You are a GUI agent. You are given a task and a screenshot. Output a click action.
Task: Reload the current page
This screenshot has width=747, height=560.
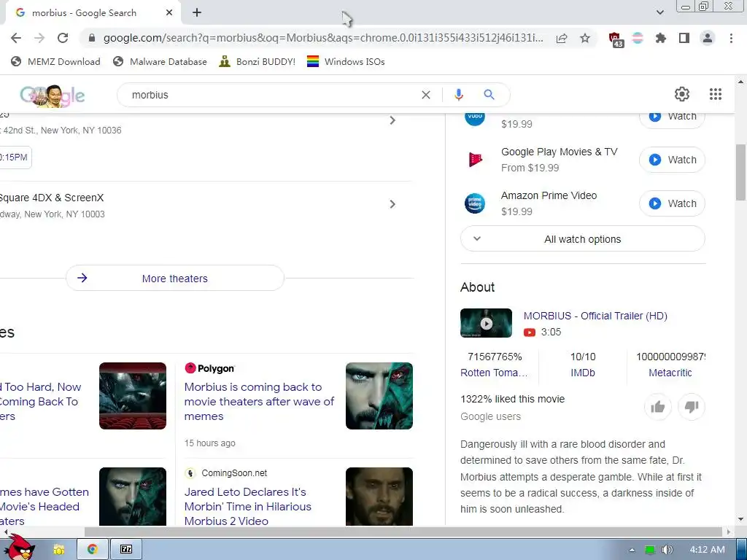point(63,38)
